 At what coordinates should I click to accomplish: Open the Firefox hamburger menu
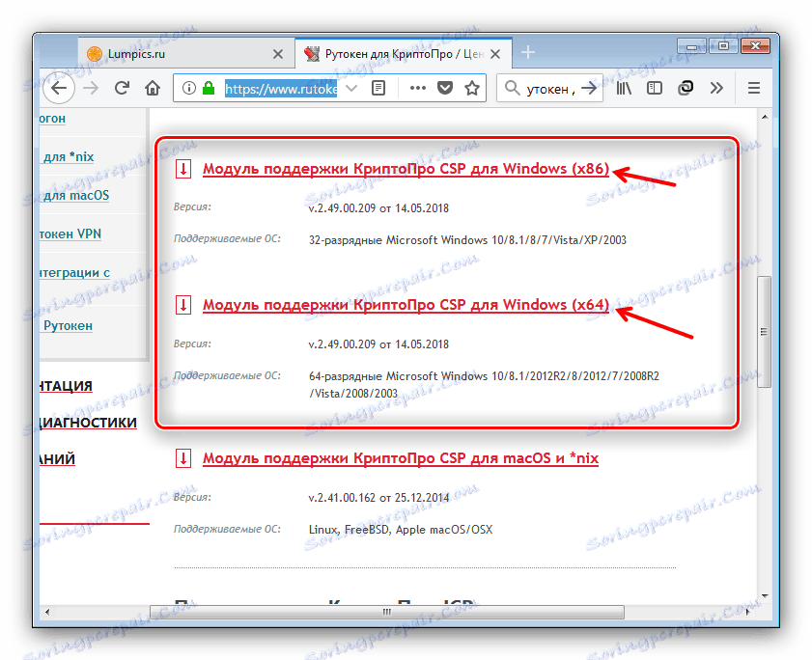point(754,89)
